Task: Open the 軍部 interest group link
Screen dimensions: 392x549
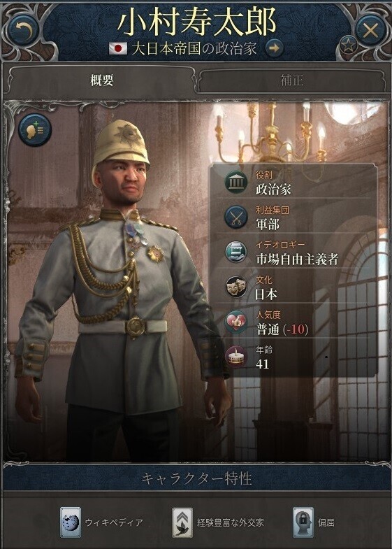Action: point(268,224)
